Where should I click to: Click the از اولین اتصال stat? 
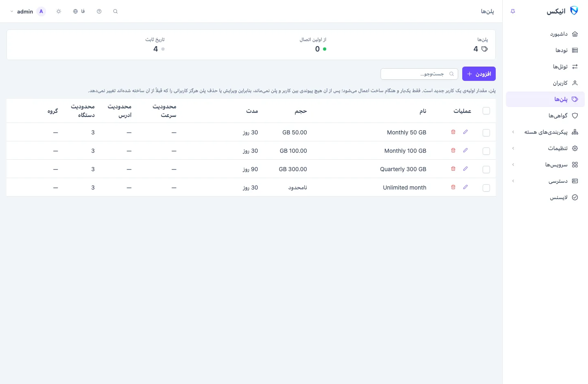(x=313, y=44)
